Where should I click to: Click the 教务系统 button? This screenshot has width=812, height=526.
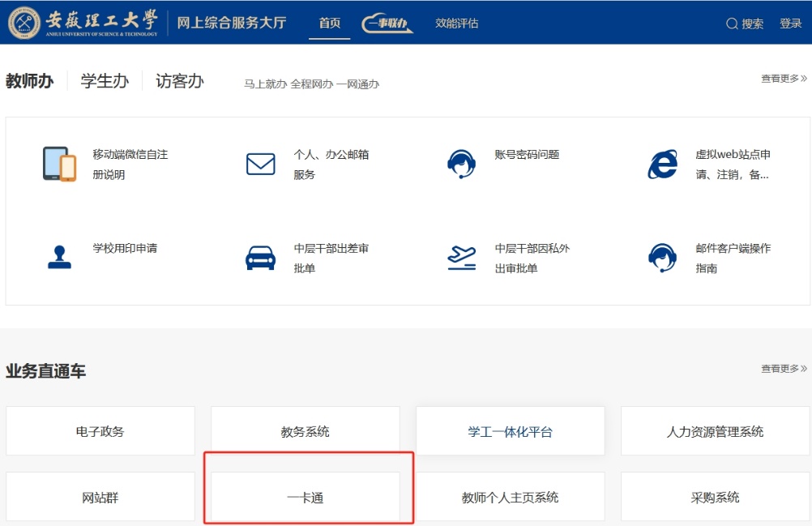click(306, 432)
